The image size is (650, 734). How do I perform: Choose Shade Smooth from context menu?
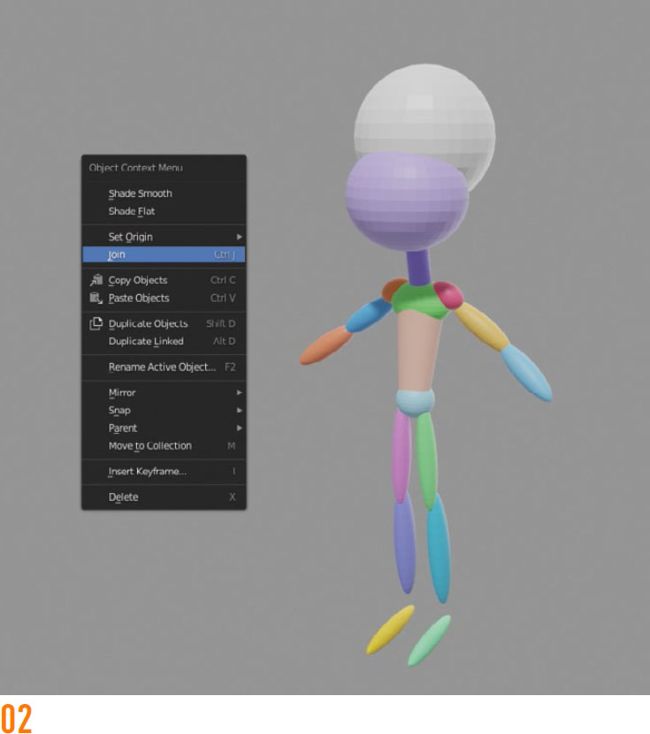click(140, 193)
